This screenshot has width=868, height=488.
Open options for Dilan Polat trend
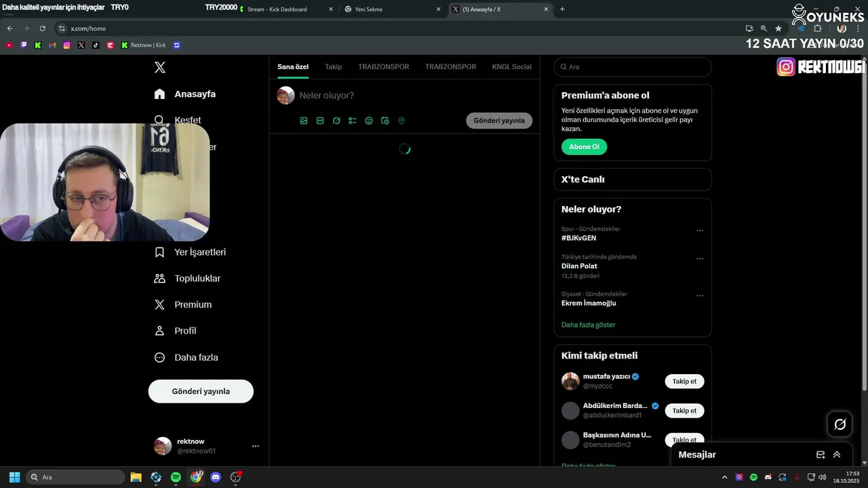pos(700,259)
